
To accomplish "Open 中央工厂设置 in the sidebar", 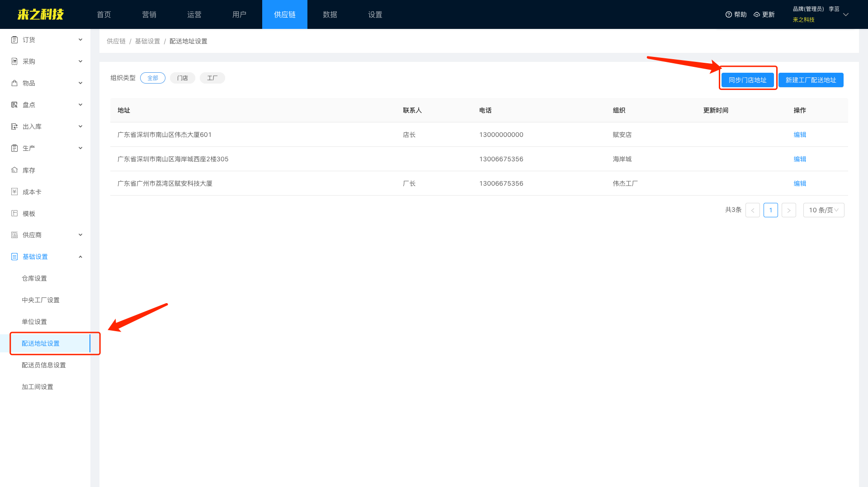I will pos(41,300).
